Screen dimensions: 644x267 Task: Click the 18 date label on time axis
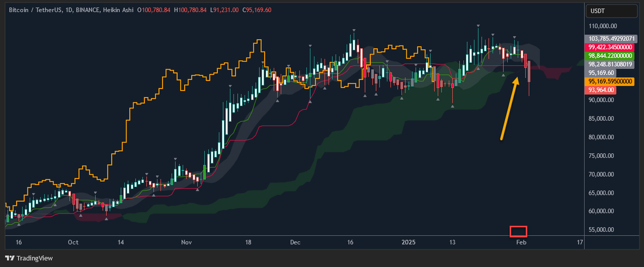tap(248, 242)
